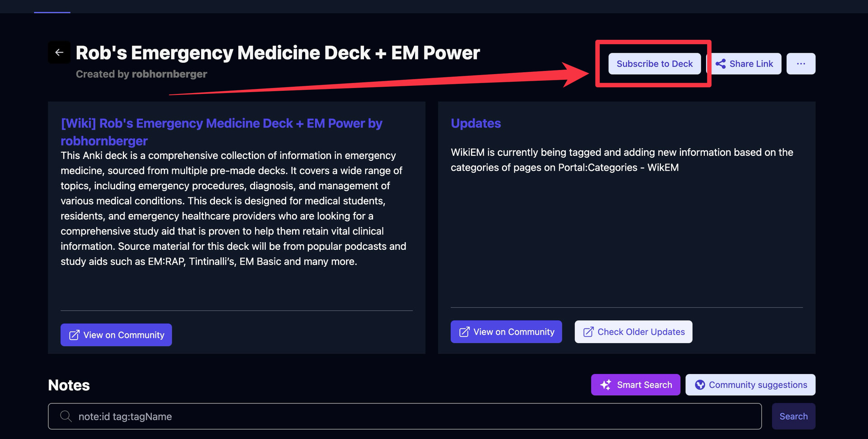The image size is (868, 439).
Task: Click the globe icon on Community suggestions
Action: (x=700, y=385)
